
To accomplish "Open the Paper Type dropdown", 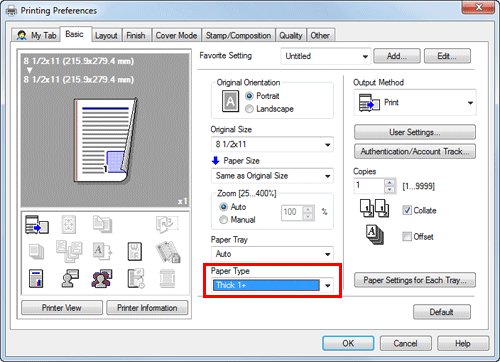I will pyautogui.click(x=272, y=285).
